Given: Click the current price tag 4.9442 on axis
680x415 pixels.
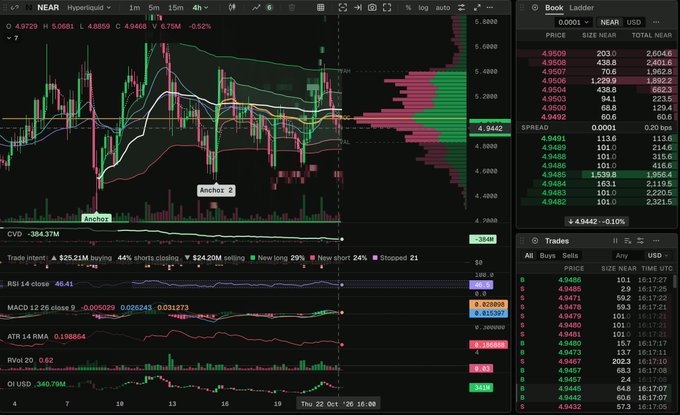Looking at the screenshot, I should pyautogui.click(x=490, y=128).
